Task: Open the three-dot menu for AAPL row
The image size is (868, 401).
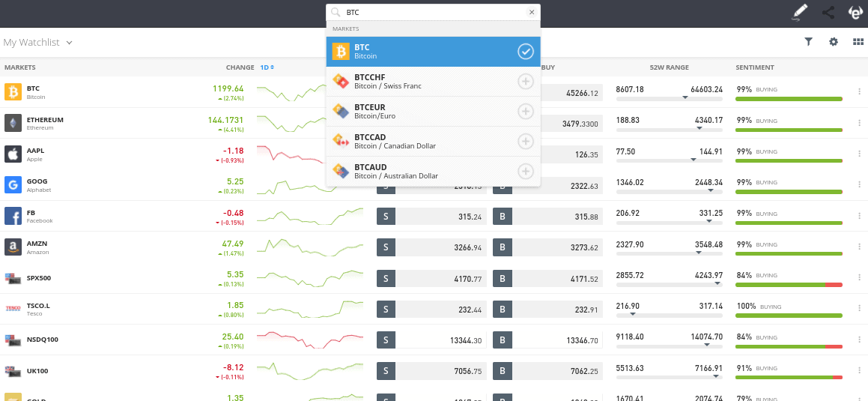Action: tap(859, 154)
